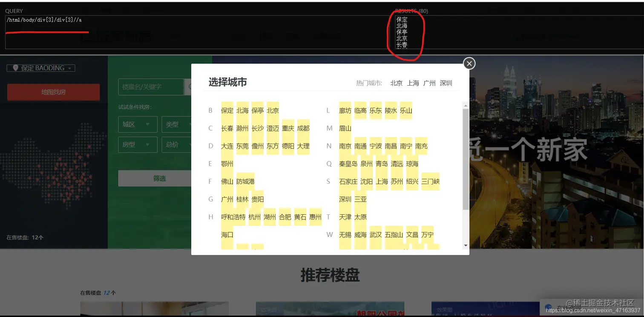Viewport: 644px width, 317px height.
Task: Click the down arrow on the city list scrollbar
Action: tap(465, 245)
